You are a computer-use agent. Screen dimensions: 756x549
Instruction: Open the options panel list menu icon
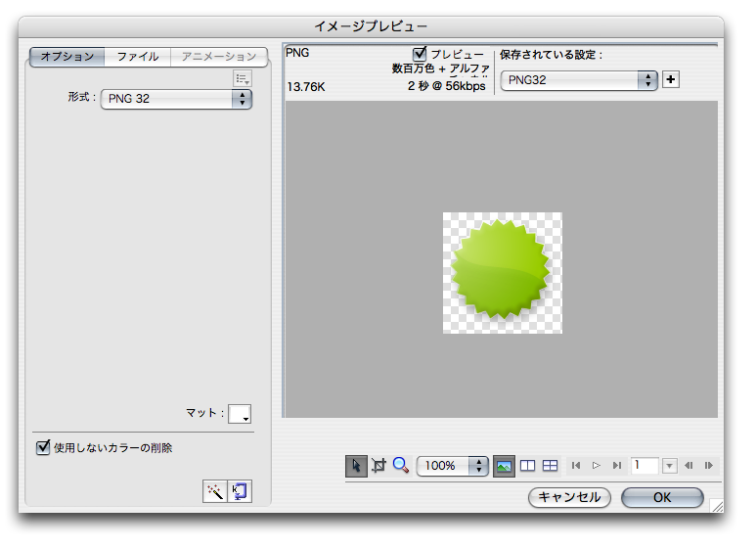(x=243, y=78)
